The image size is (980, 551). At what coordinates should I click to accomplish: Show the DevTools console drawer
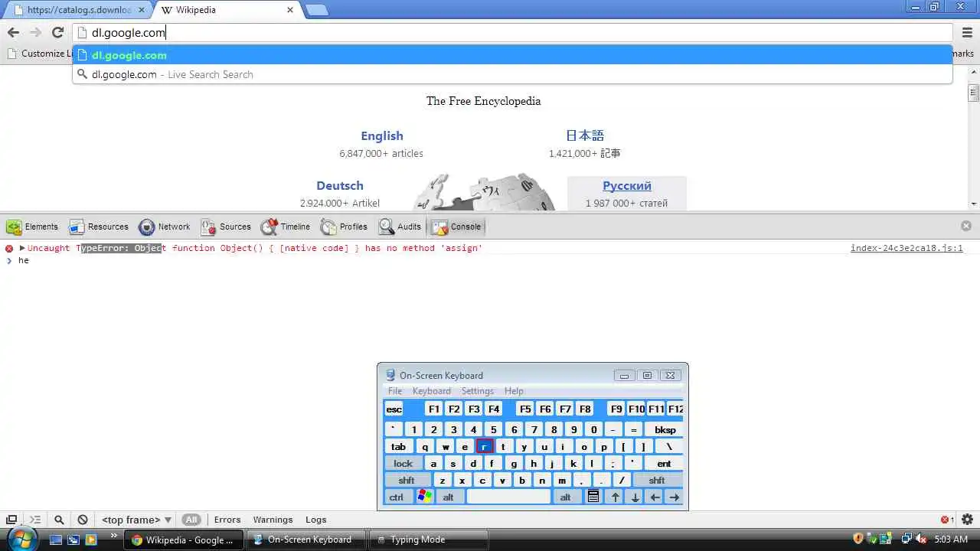click(x=35, y=520)
